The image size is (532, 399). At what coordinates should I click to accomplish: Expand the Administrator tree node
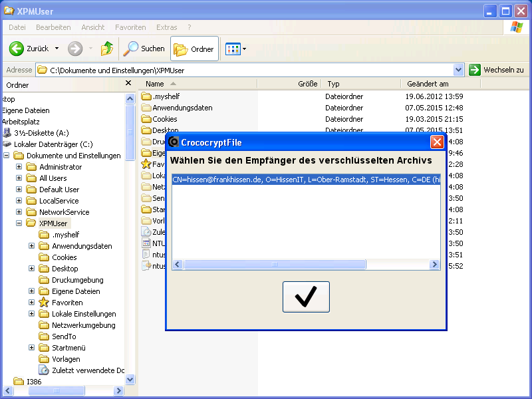click(x=19, y=167)
